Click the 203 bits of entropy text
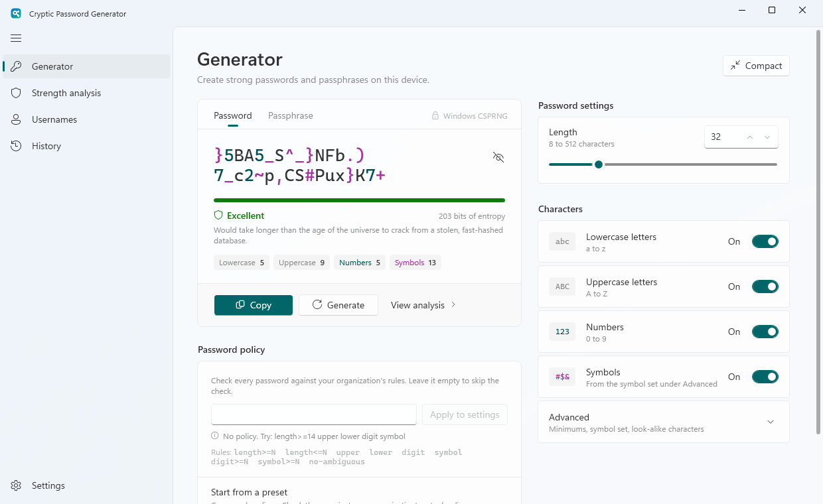 472,216
